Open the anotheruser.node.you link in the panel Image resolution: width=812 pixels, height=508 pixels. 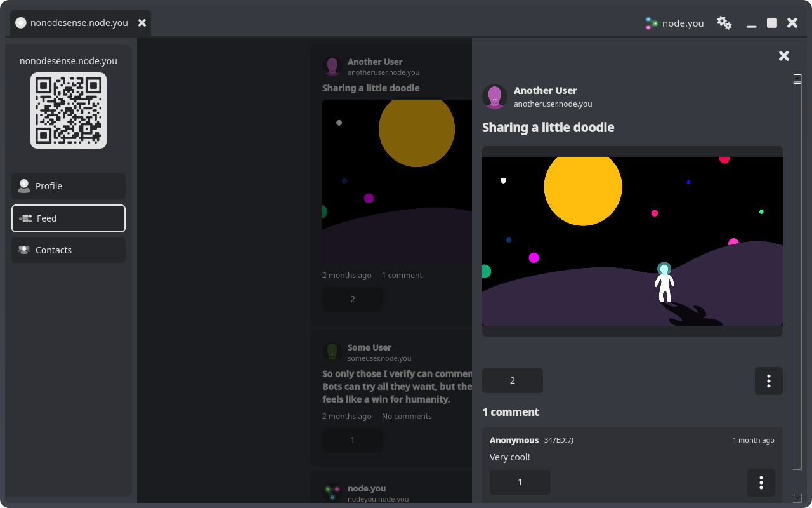coord(553,104)
